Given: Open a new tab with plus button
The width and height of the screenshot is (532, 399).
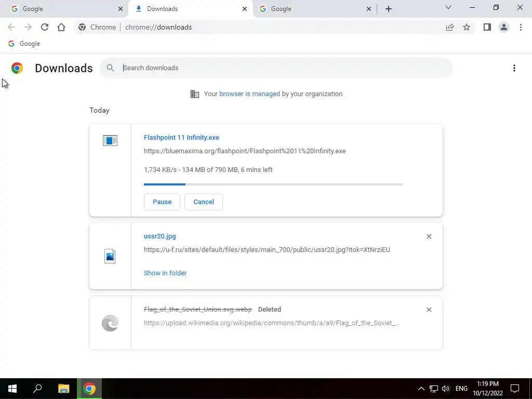Looking at the screenshot, I should tap(389, 9).
